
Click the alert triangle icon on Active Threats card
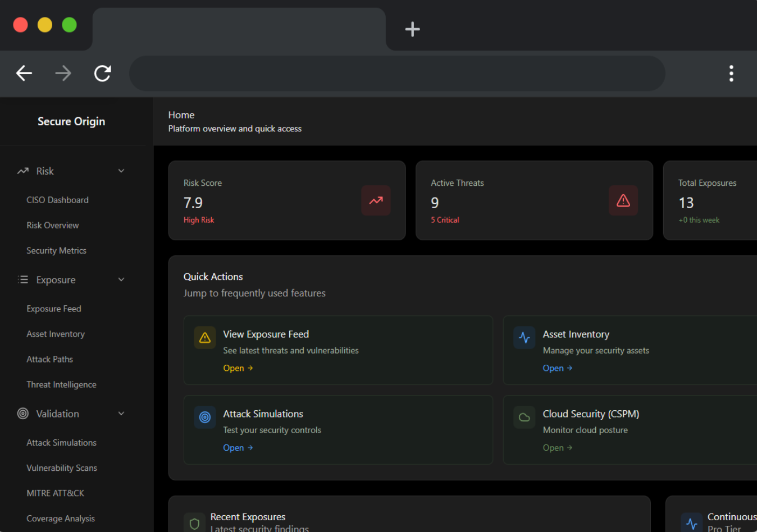point(623,200)
